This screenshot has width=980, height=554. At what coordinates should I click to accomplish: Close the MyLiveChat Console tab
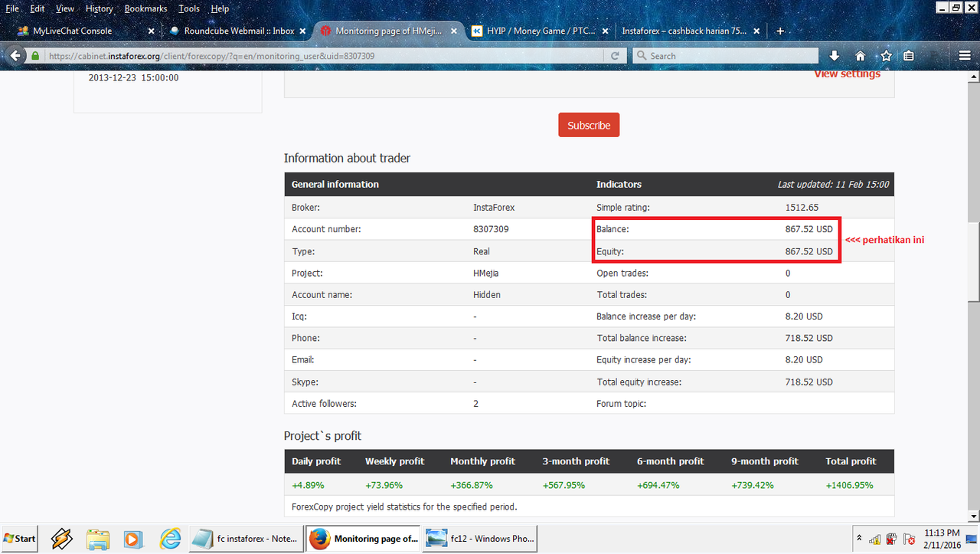coord(151,31)
